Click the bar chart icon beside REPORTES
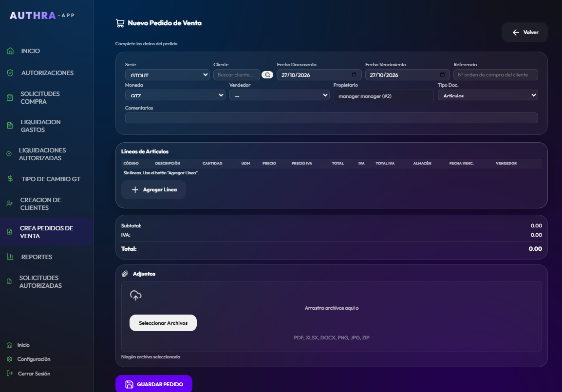This screenshot has width=562, height=392. click(10, 257)
